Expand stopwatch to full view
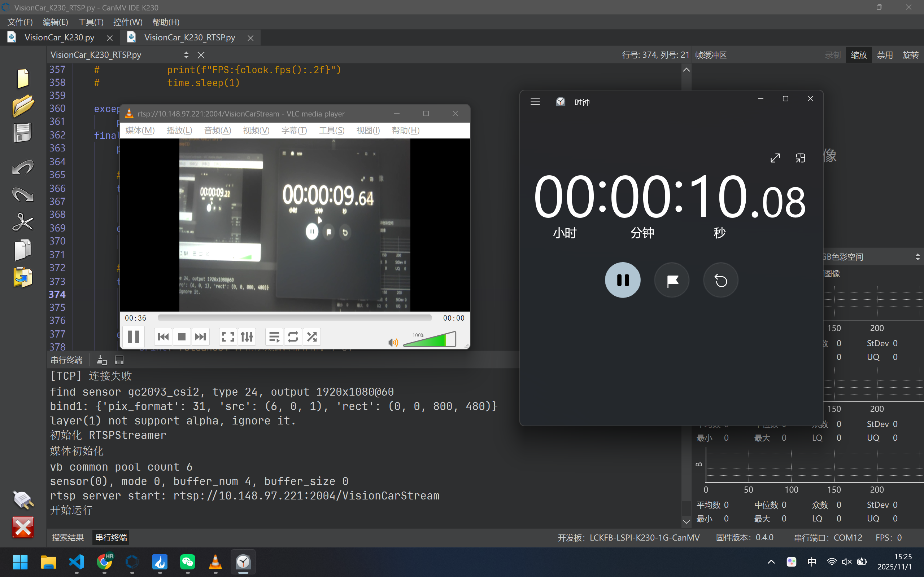Screen dimensions: 924x577 coord(775,158)
